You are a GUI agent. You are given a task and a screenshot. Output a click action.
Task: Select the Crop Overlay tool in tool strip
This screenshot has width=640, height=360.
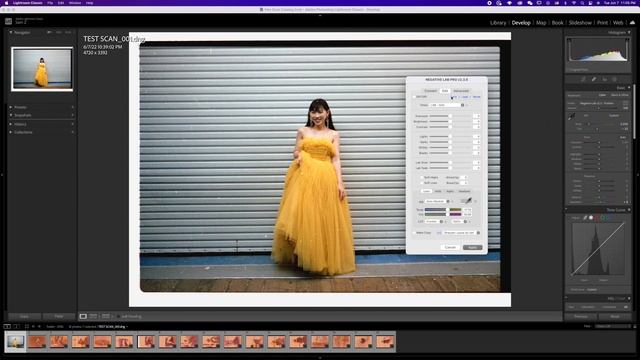pos(583,79)
